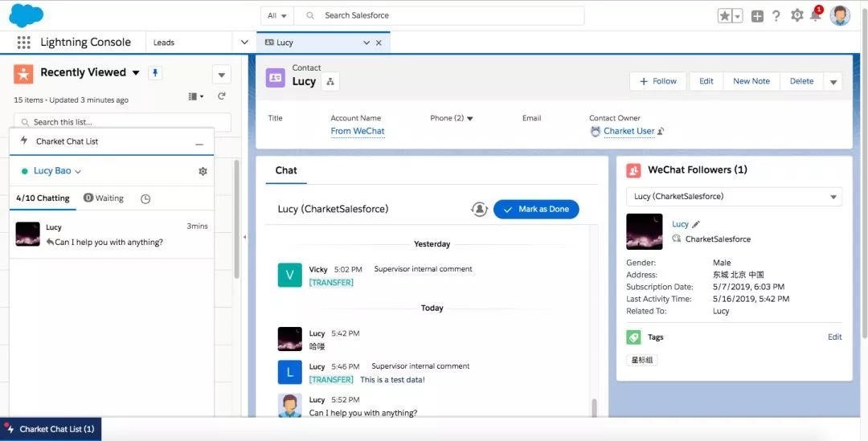Screen dimensions: 868x441
Task: Click the user profile avatar
Action: click(840, 15)
